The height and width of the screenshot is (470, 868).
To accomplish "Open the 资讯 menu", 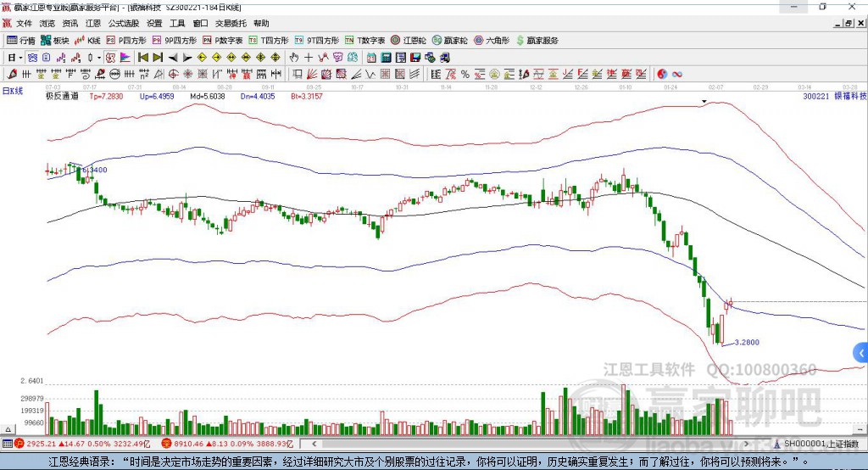I will point(70,23).
